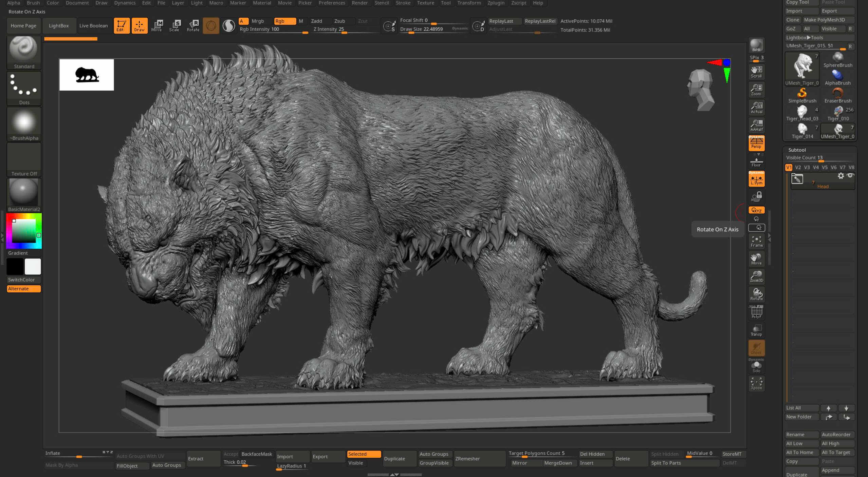868x477 pixels.
Task: Enable Floor grid icon
Action: (x=756, y=161)
